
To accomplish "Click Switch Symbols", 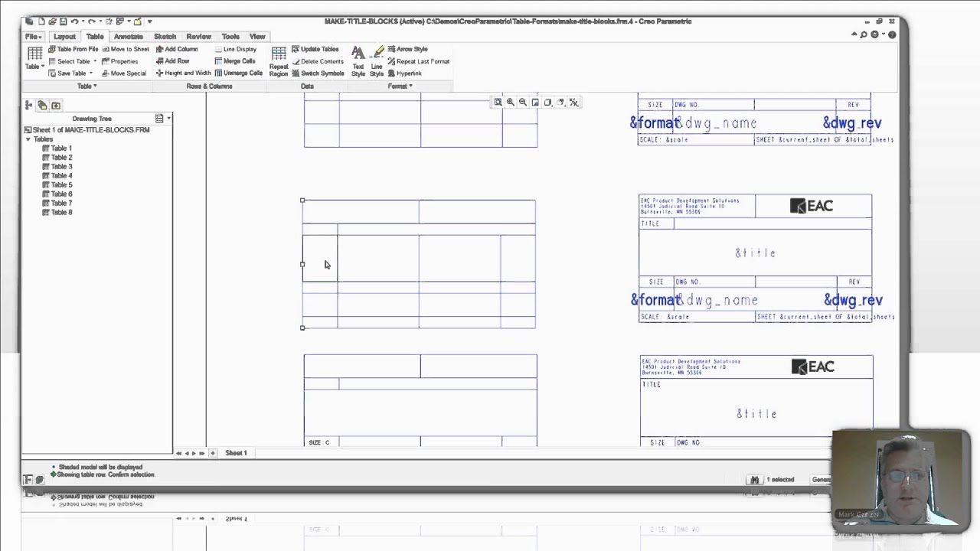I will pos(318,73).
